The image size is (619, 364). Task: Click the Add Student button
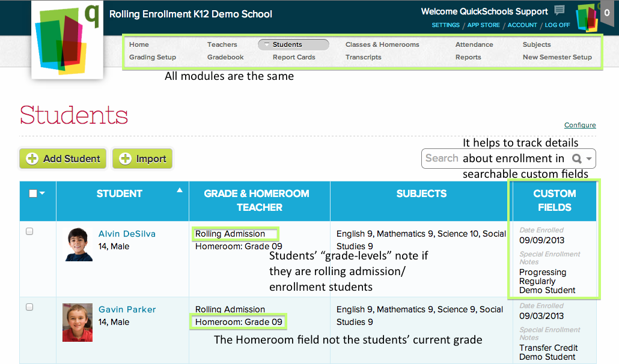click(x=63, y=159)
